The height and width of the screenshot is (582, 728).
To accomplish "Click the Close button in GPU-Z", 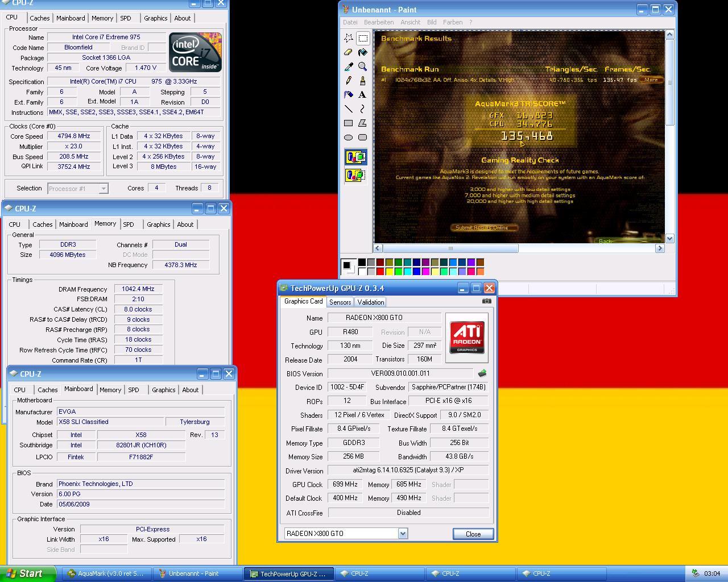I will pos(473,534).
